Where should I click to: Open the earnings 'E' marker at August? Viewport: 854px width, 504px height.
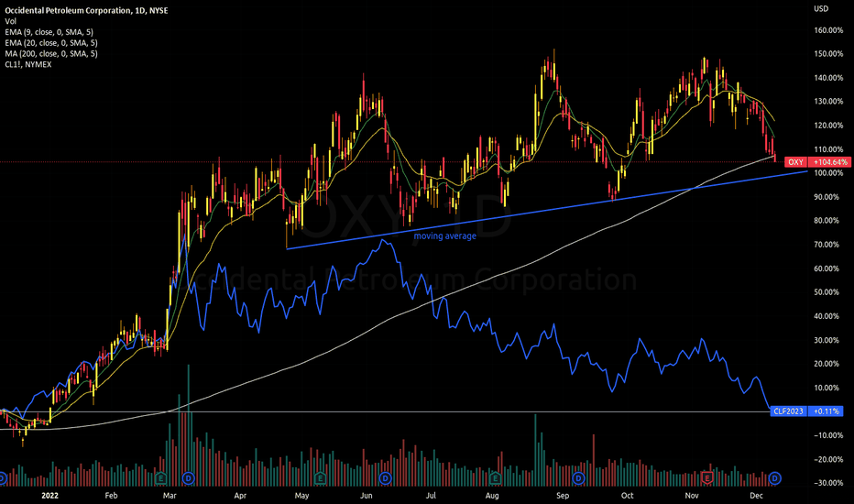tap(495, 478)
